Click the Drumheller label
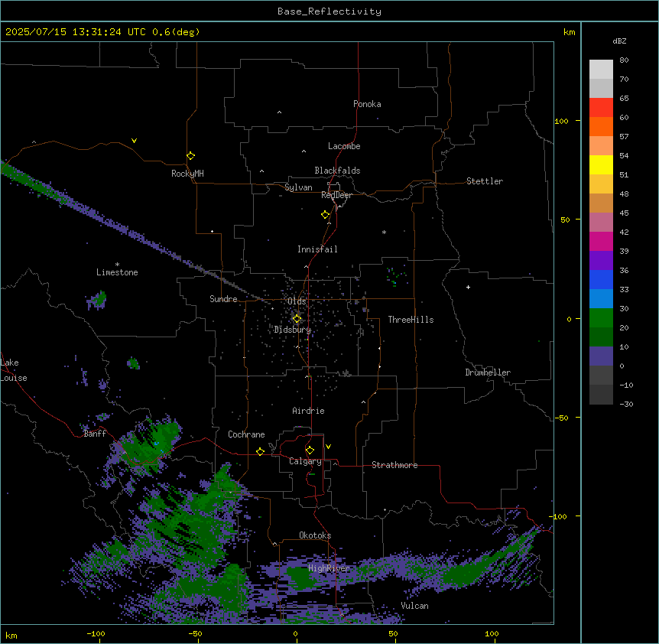659x644 pixels. click(488, 372)
